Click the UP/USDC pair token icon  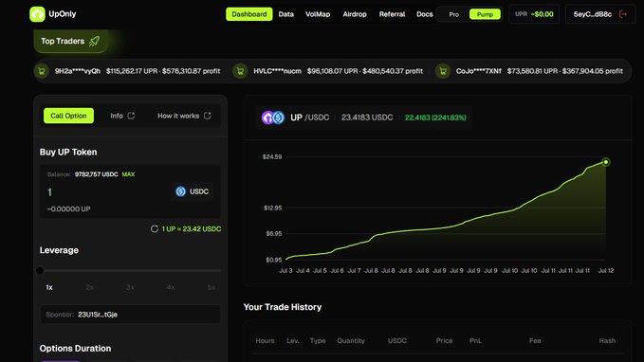click(x=273, y=118)
